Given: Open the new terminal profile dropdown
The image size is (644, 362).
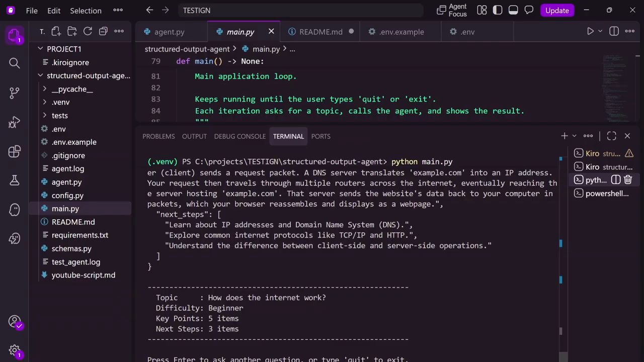Looking at the screenshot, I should click(574, 136).
